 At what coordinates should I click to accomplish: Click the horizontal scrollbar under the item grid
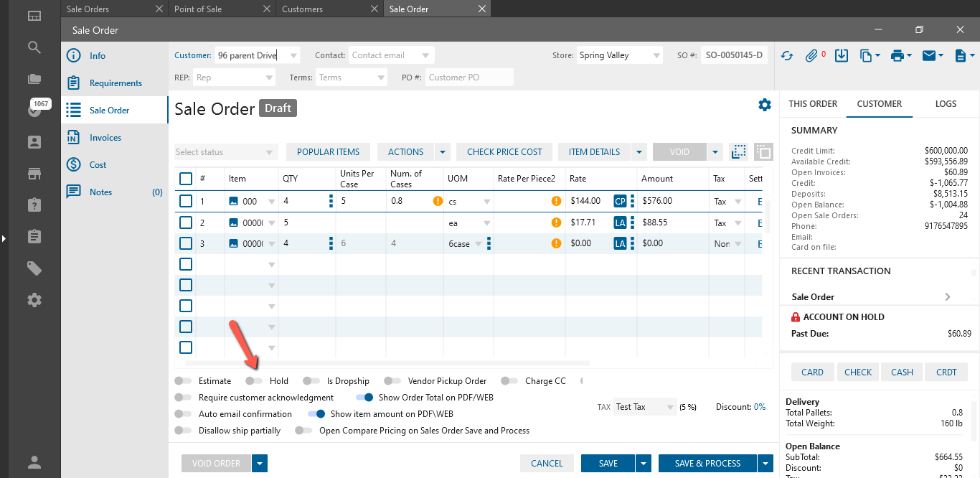pos(387,363)
